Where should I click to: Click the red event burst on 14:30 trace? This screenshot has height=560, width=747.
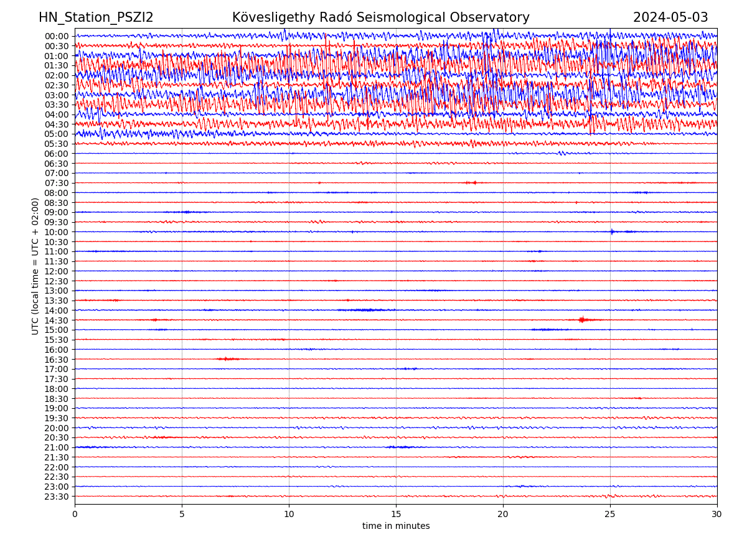pos(582,320)
